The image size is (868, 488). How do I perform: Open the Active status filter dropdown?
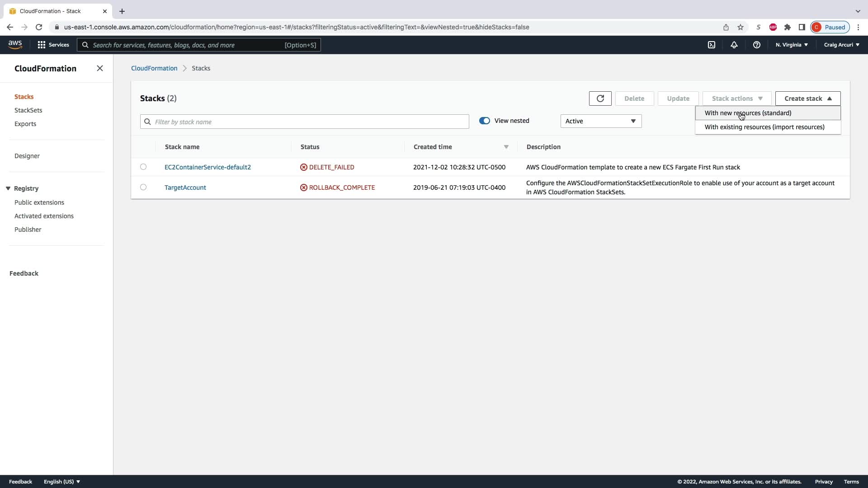coord(600,121)
